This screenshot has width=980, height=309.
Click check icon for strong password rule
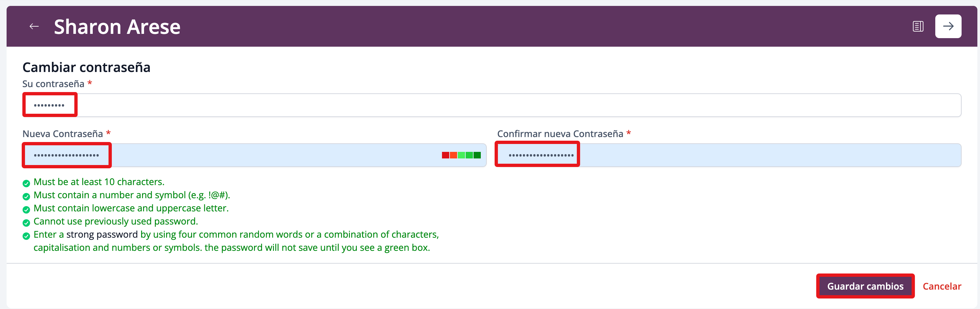tap(26, 236)
